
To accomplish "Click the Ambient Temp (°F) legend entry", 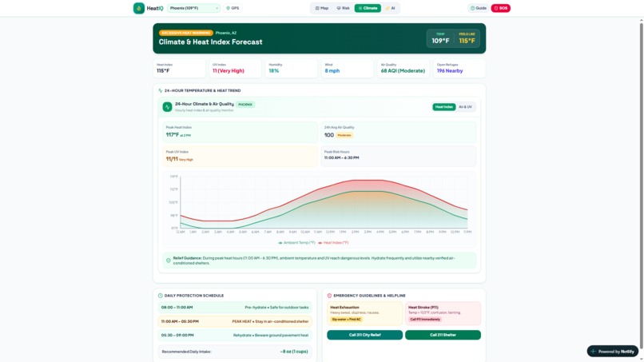I will pos(296,243).
